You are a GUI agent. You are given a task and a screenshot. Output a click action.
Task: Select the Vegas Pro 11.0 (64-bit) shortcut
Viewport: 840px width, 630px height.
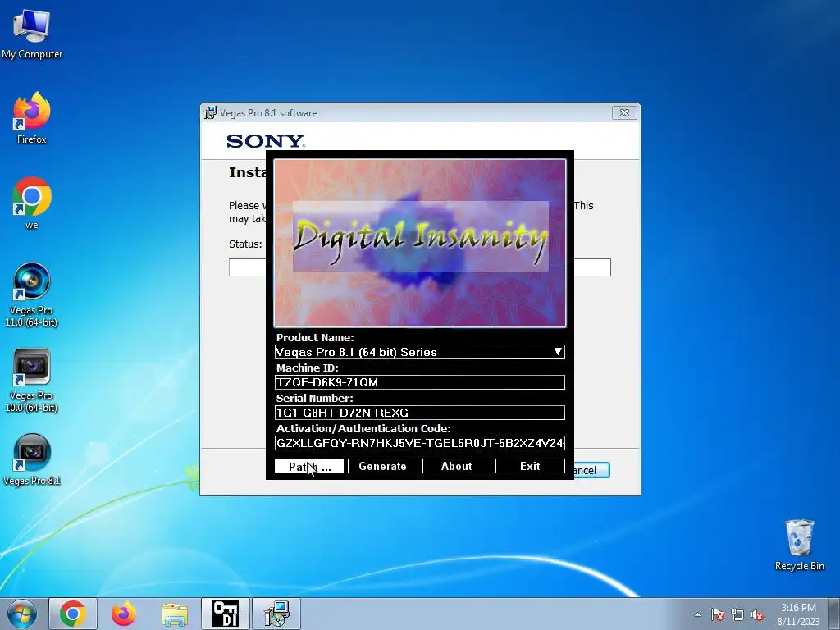(x=32, y=294)
